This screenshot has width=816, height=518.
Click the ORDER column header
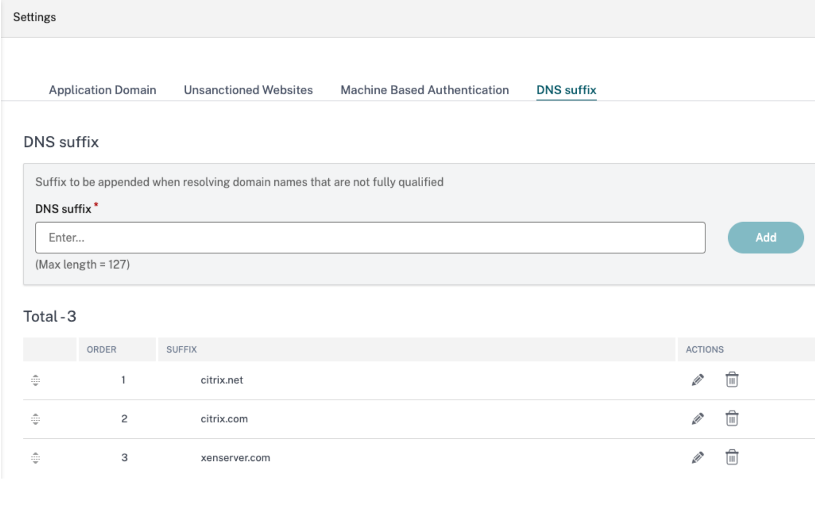point(102,350)
